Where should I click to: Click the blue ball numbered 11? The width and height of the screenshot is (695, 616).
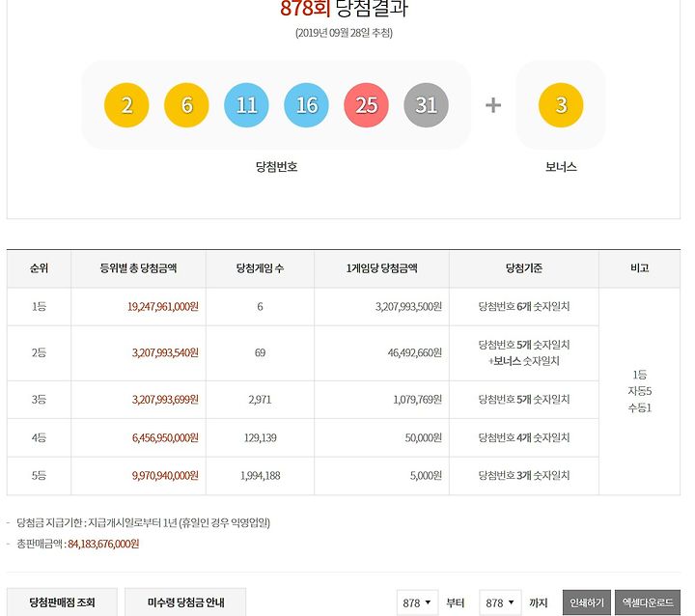coord(246,105)
